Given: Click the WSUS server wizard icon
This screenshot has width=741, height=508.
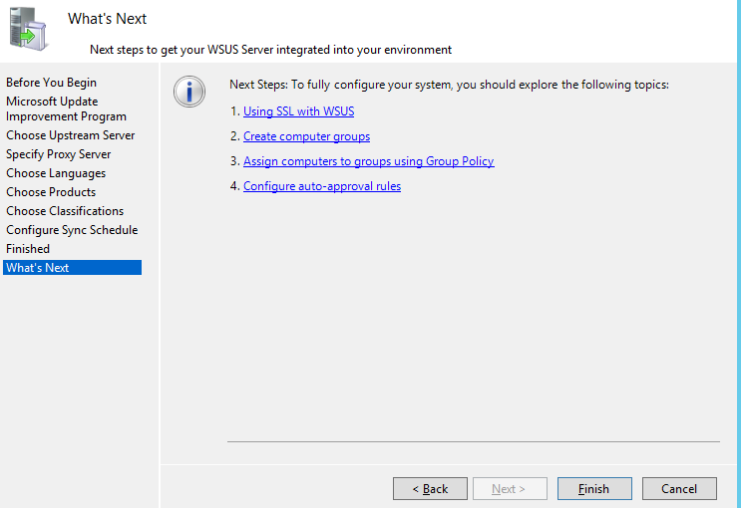Looking at the screenshot, I should [x=29, y=29].
